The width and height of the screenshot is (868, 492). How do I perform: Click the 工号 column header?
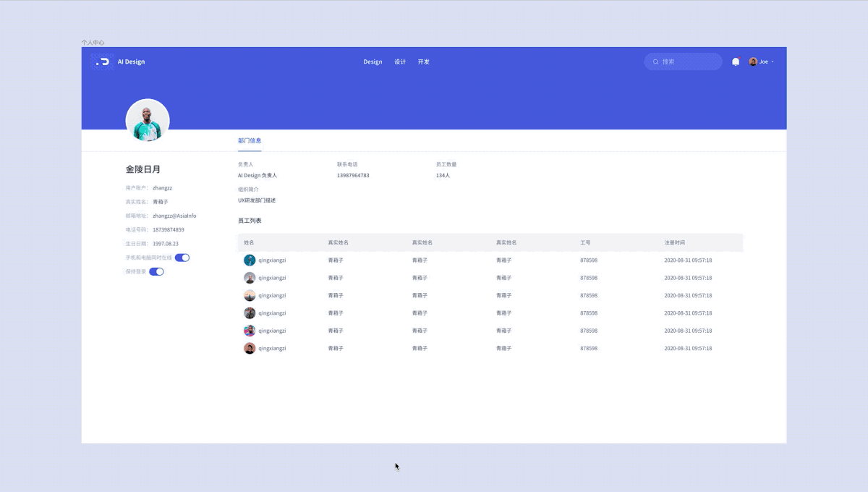click(x=585, y=242)
